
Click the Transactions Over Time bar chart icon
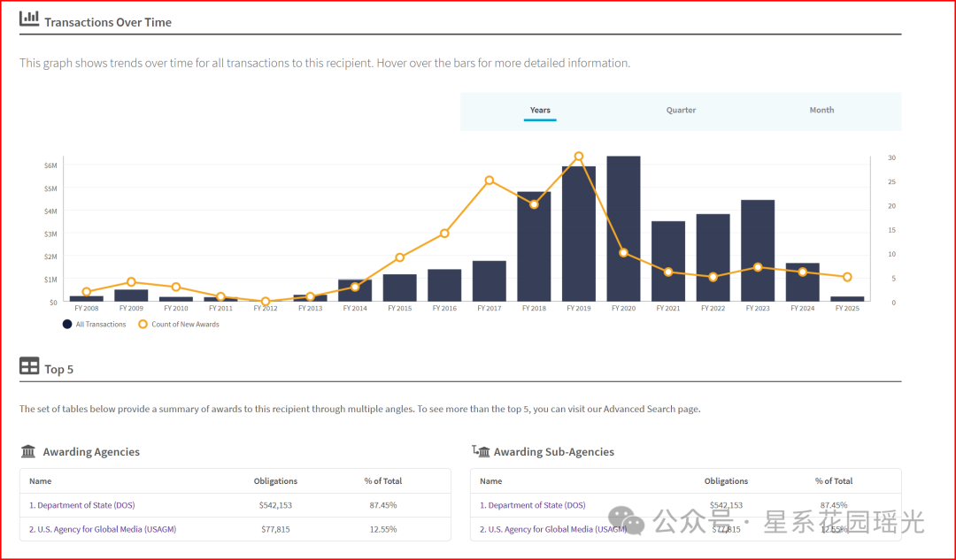(x=29, y=19)
